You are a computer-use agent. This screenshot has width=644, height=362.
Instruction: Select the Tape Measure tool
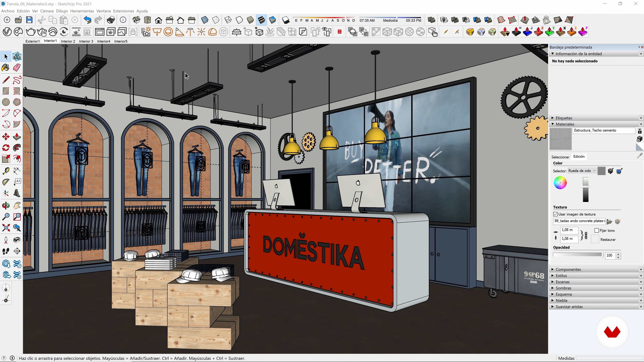pos(6,171)
